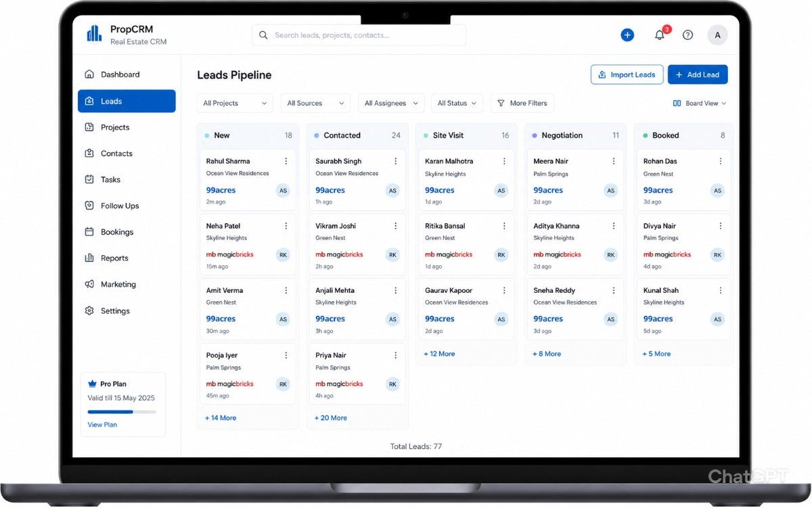Expand the All Status filter dropdown
Screen dimensions: 812x508
457,103
